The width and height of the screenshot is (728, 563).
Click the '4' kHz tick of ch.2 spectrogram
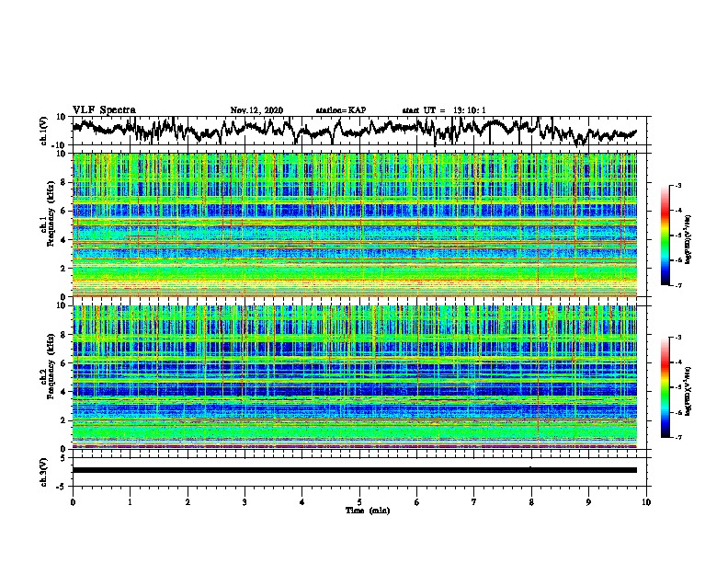(x=63, y=392)
